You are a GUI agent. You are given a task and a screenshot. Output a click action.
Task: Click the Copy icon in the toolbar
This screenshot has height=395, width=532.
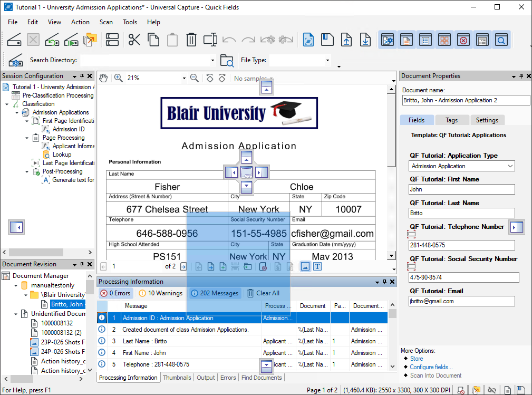click(x=153, y=40)
